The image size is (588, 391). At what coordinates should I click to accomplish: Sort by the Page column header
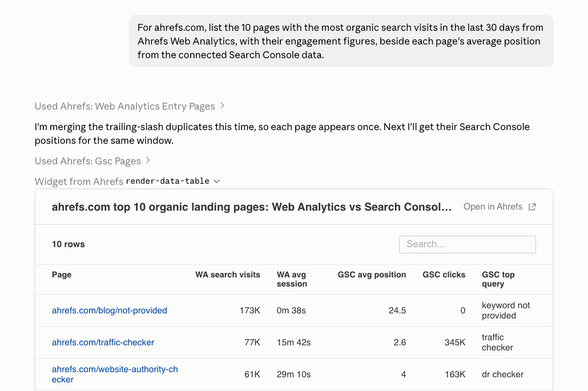pyautogui.click(x=62, y=275)
